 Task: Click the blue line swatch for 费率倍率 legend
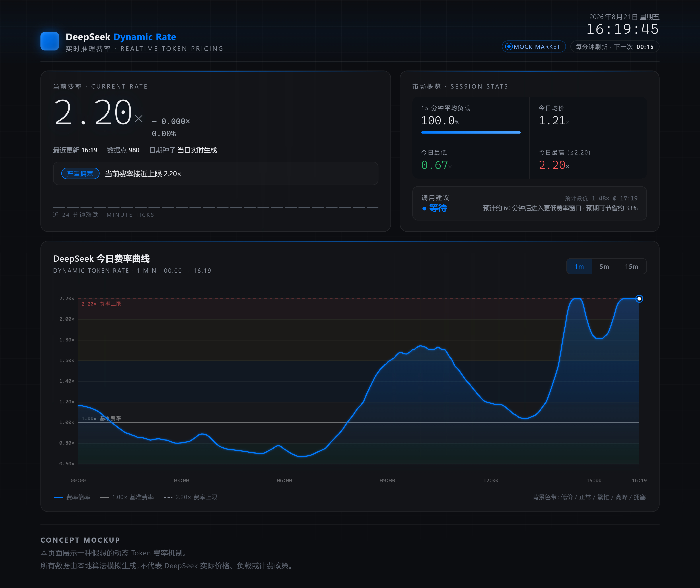pos(58,498)
